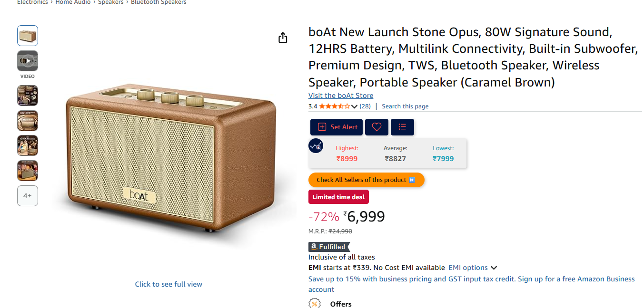Click the price history chart icon
This screenshot has width=644, height=308.
pos(316,146)
